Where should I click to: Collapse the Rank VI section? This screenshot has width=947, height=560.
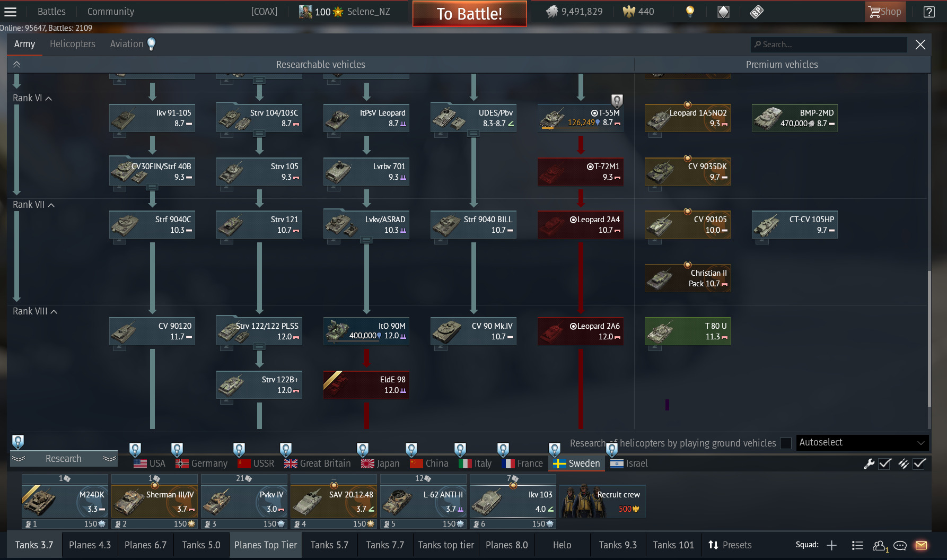click(32, 98)
